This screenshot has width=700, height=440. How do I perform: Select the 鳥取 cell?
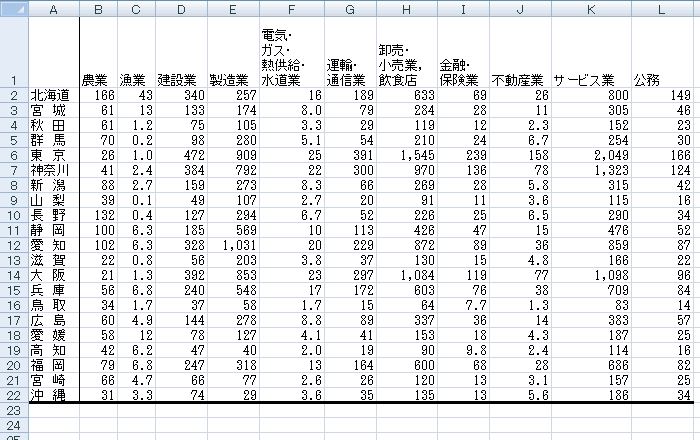[x=54, y=305]
